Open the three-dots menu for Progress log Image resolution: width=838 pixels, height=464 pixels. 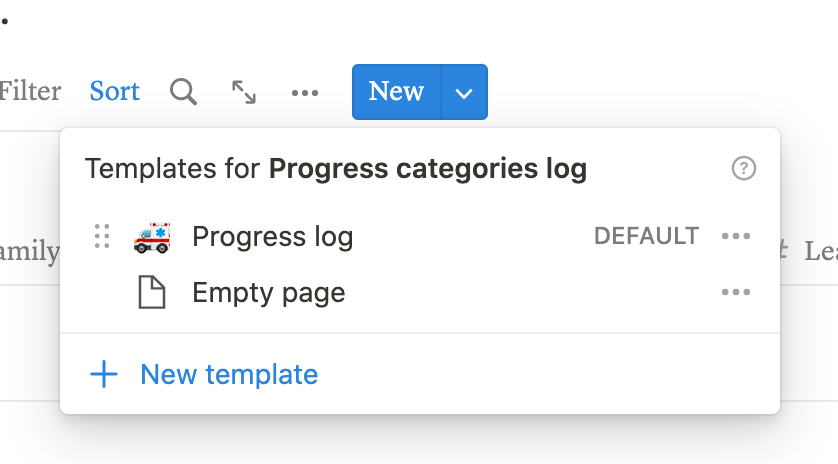(736, 237)
